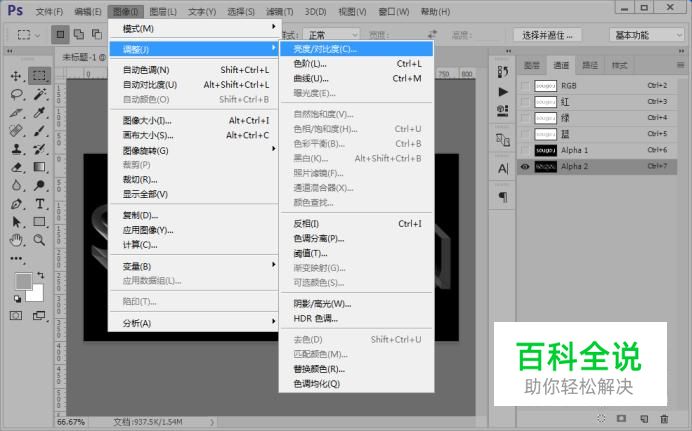Select the Lasso tool
692x431 pixels.
(16, 94)
